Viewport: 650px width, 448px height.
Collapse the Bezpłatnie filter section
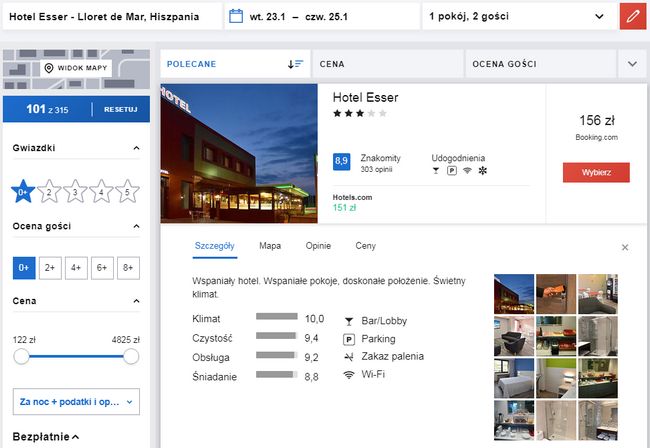[75, 436]
